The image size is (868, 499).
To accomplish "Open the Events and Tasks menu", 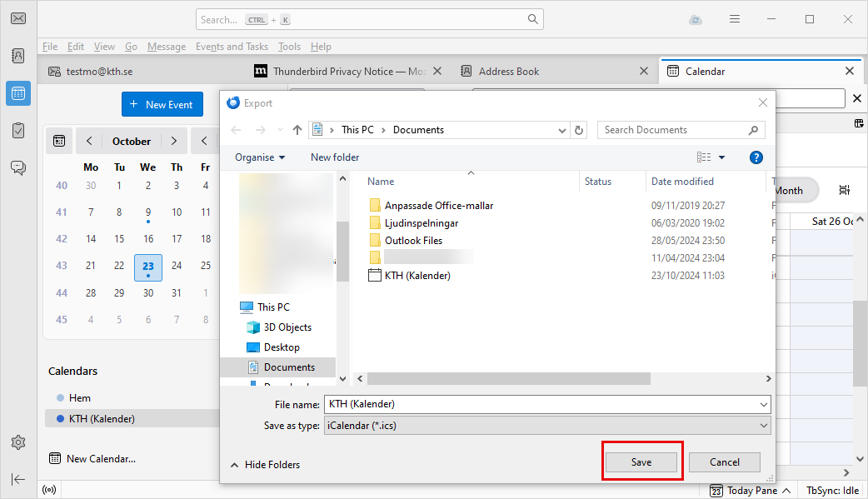I will click(232, 47).
